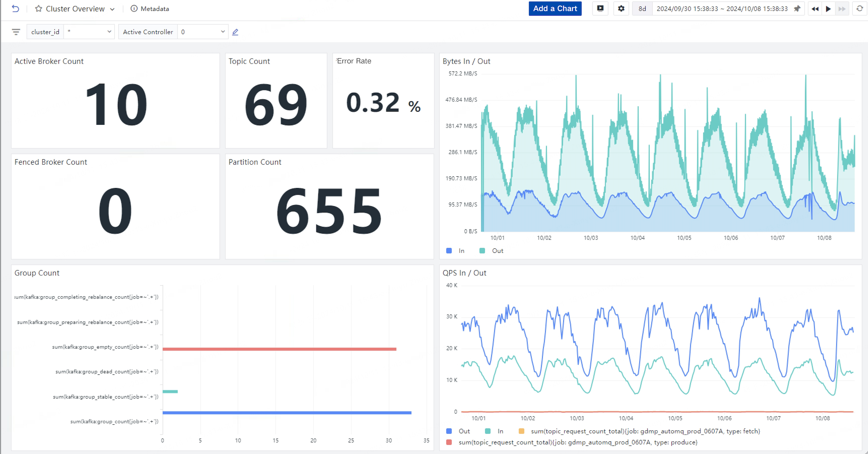Viewport: 868px width, 454px height.
Task: Click the filter lines icon
Action: (x=16, y=32)
